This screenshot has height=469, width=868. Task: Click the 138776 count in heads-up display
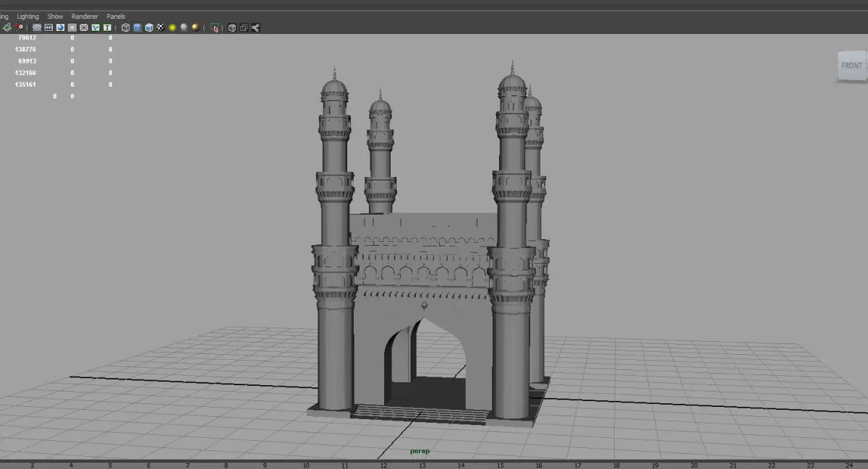(x=25, y=49)
